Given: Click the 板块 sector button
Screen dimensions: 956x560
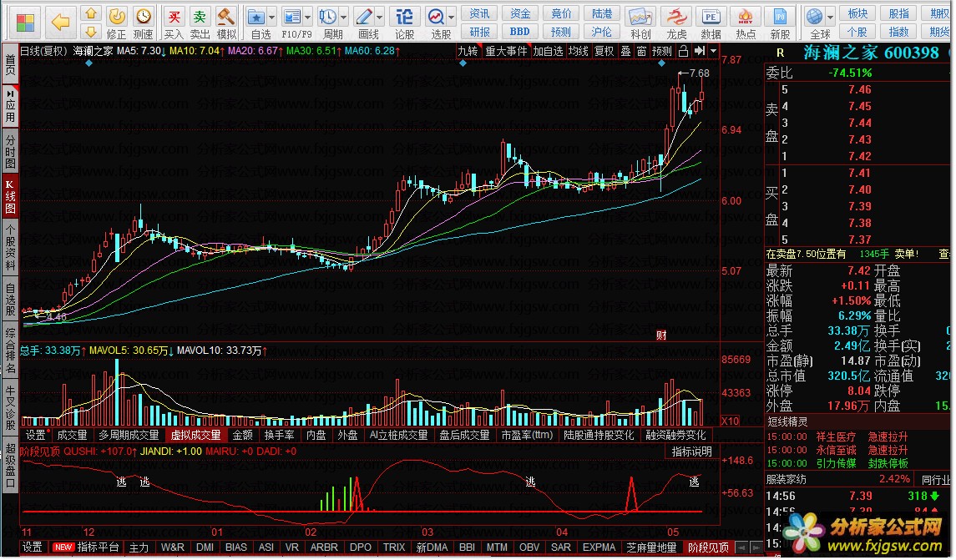Looking at the screenshot, I should (x=857, y=13).
